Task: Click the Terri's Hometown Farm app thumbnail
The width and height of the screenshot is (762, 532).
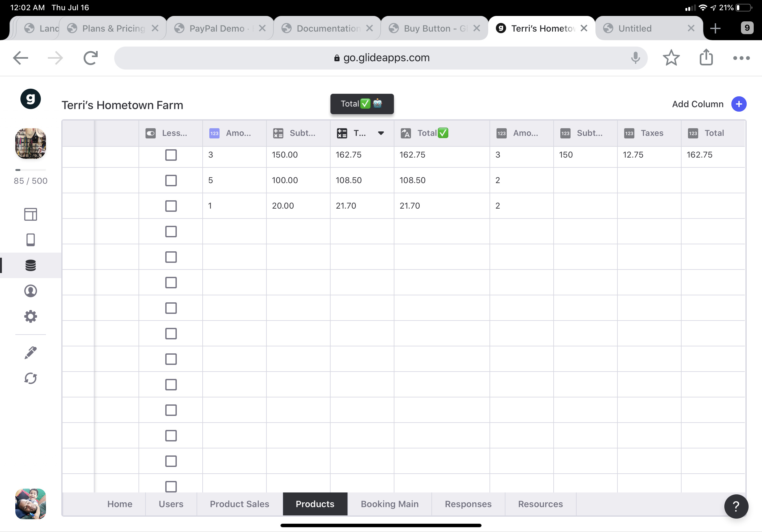Action: tap(31, 143)
